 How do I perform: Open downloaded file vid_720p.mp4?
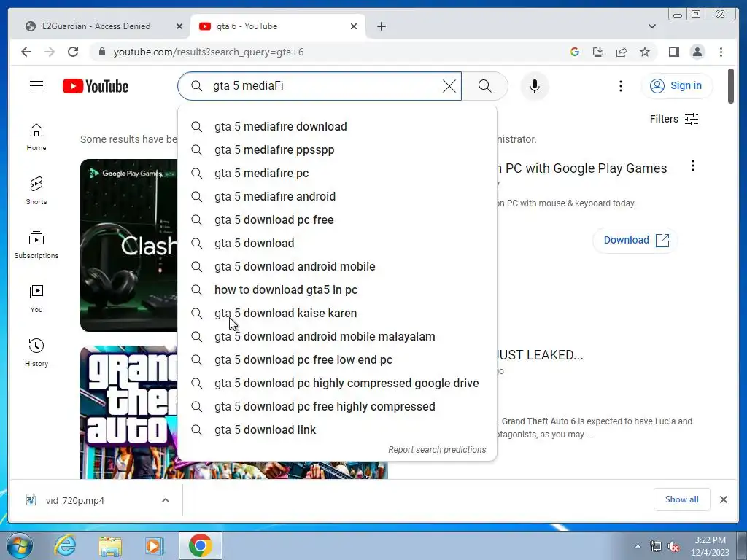[75, 500]
